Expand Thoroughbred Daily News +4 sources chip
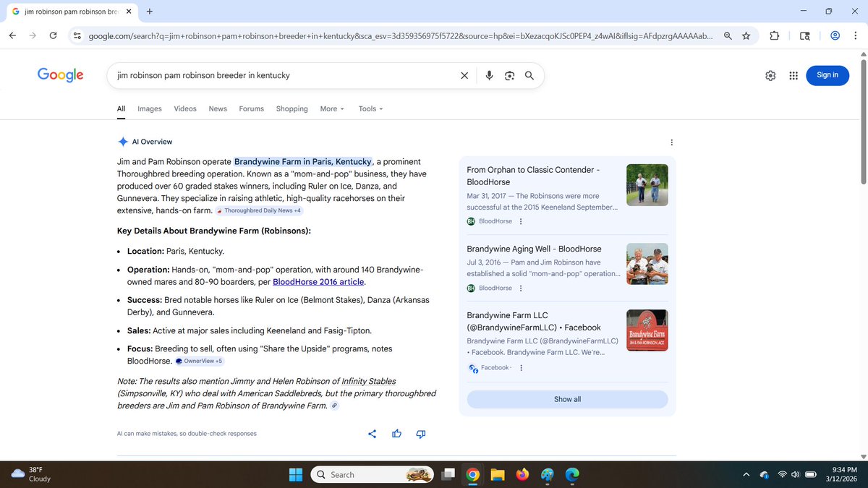Viewport: 868px width, 488px height. pos(260,210)
